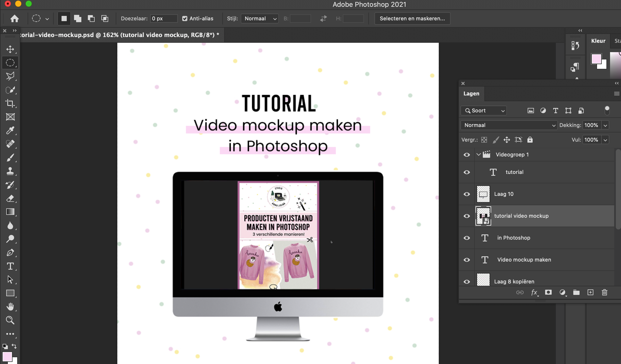Viewport: 621px width, 364px height.
Task: Open the Stijl Normaal dropdown
Action: pos(259,18)
